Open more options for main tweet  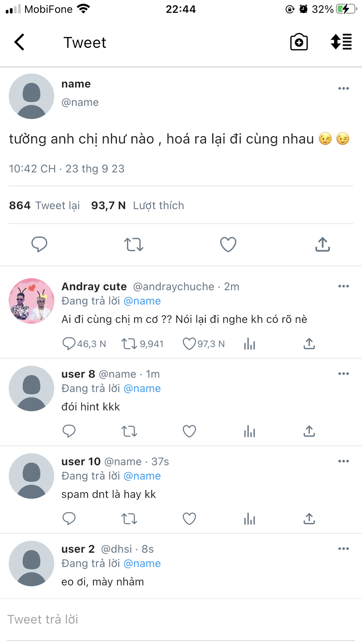pos(344,89)
